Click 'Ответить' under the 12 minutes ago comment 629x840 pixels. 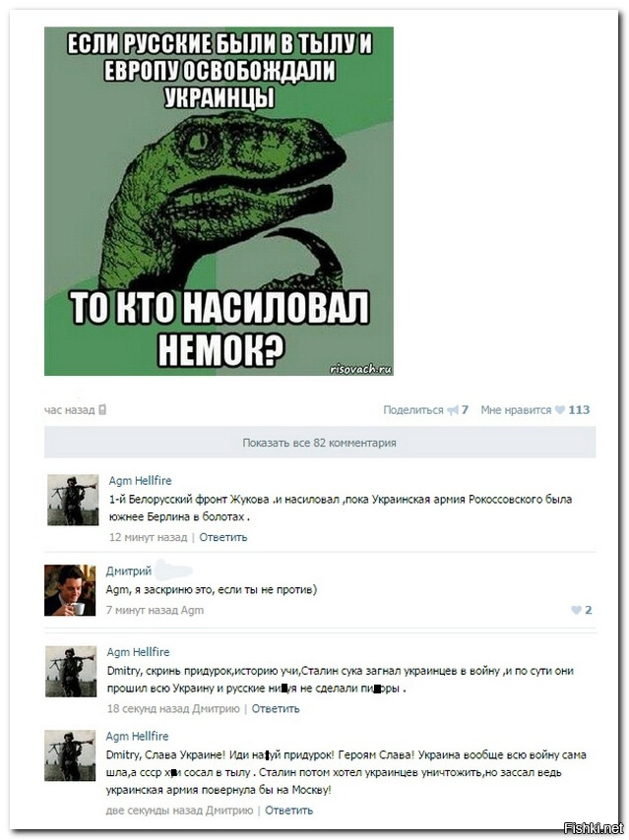click(x=223, y=537)
